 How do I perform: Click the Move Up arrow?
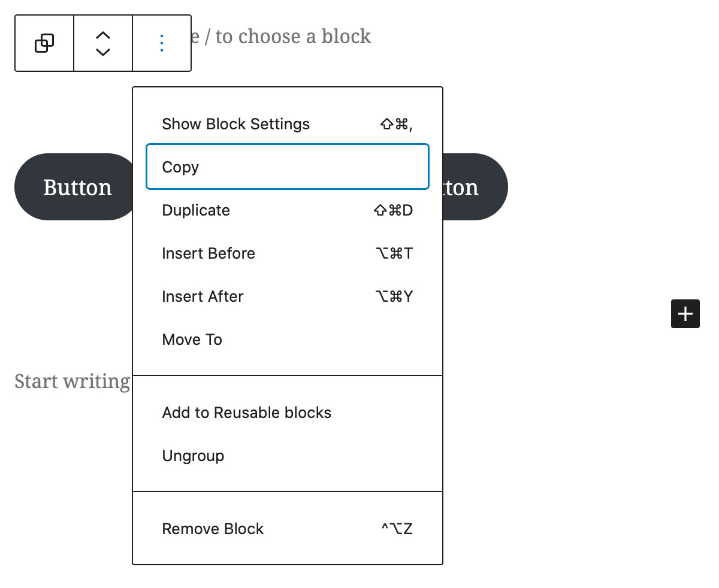(x=102, y=36)
